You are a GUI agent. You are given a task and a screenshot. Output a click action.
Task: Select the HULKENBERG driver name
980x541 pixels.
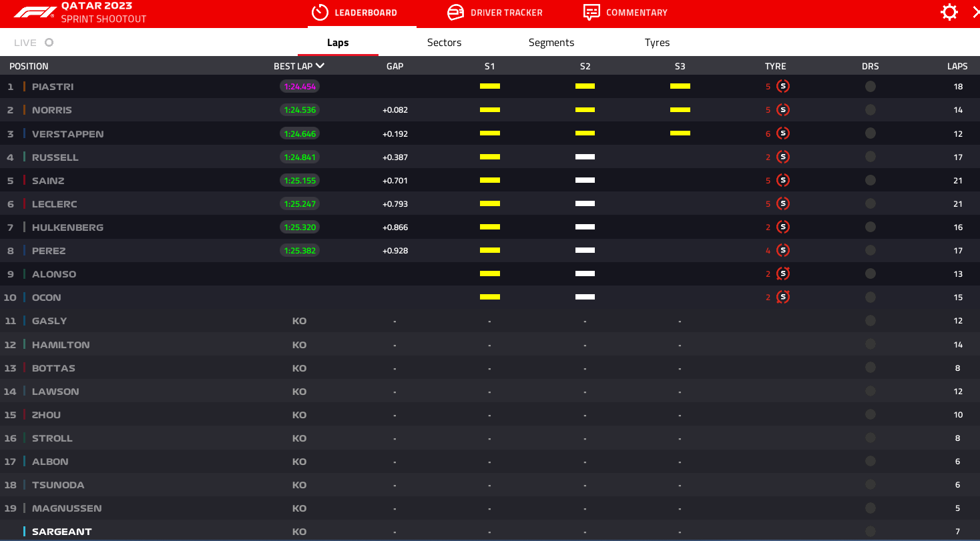67,227
